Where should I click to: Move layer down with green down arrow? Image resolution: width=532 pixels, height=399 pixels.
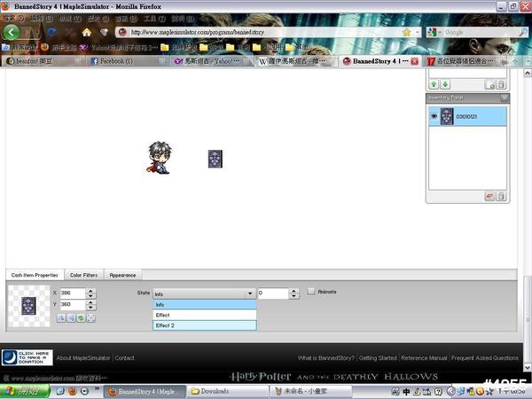tap(445, 84)
